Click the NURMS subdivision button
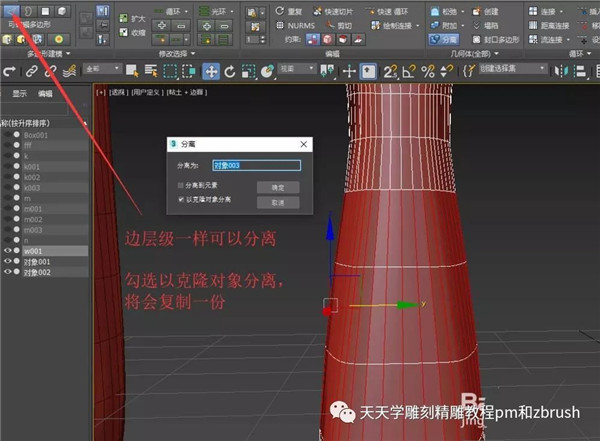600x441 pixels. (x=296, y=25)
